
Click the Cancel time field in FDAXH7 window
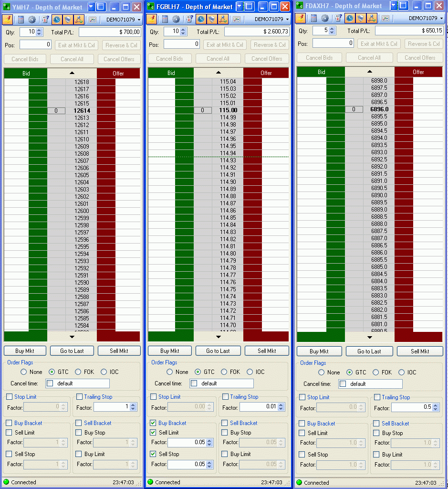[370, 384]
